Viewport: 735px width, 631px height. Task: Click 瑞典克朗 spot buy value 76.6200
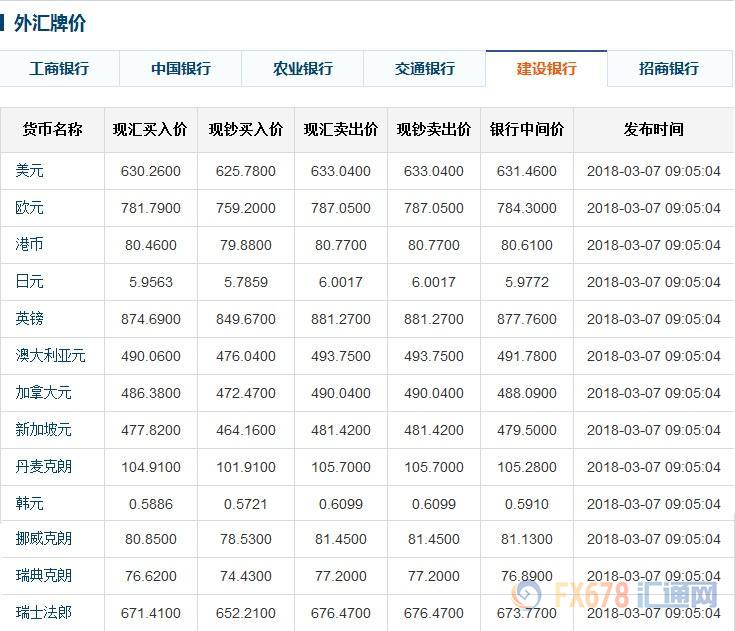151,576
